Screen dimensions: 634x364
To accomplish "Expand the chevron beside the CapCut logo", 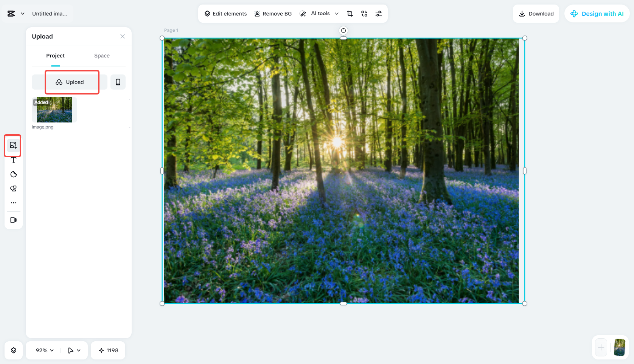I will pos(23,14).
